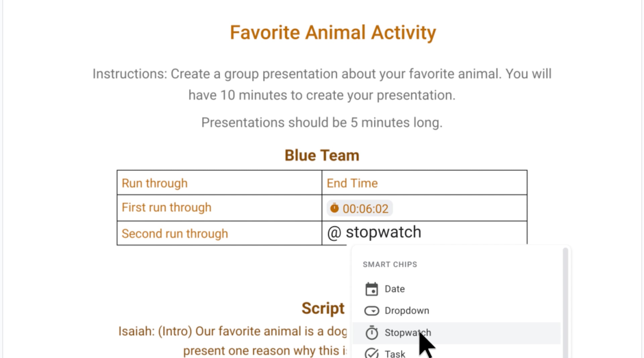The height and width of the screenshot is (358, 644).
Task: Click the calendar icon beside Date
Action: tap(371, 289)
